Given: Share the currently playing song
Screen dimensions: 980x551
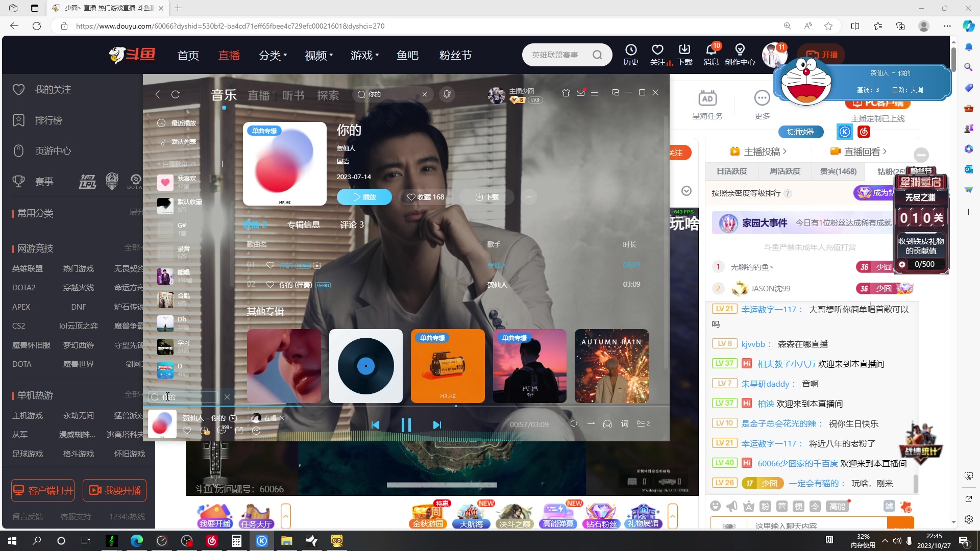Looking at the screenshot, I should coord(239,431).
